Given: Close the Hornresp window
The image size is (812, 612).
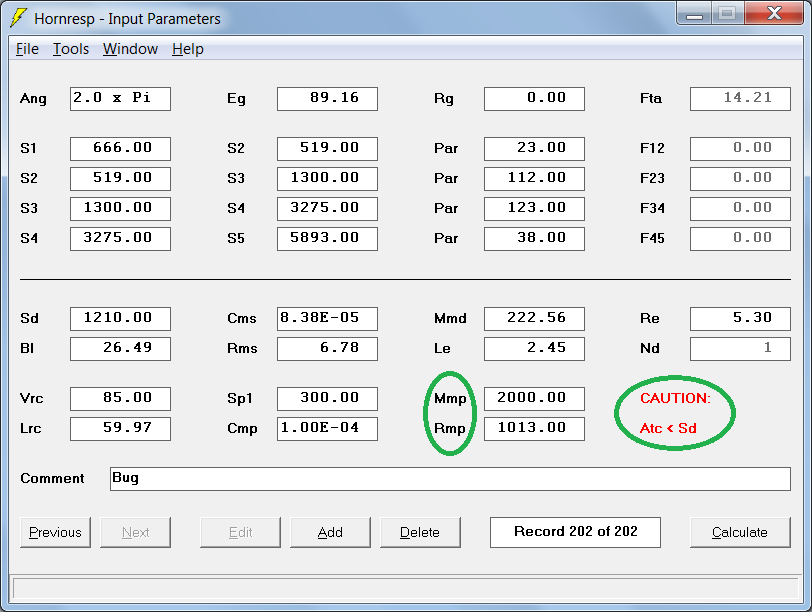Looking at the screenshot, I should (774, 14).
